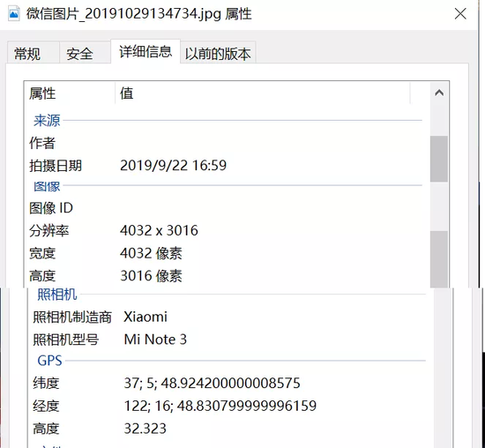Select the 拍摄日期 value 2019/9/22 16:59
485x448 pixels.
(173, 165)
